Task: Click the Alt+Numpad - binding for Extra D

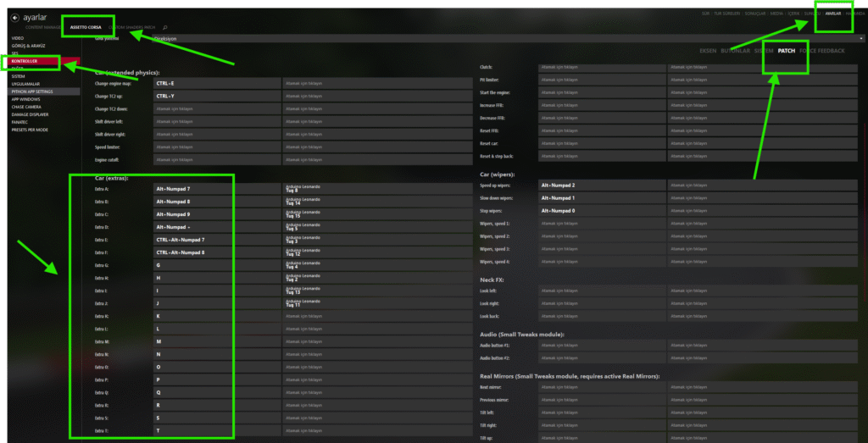Action: pos(217,227)
